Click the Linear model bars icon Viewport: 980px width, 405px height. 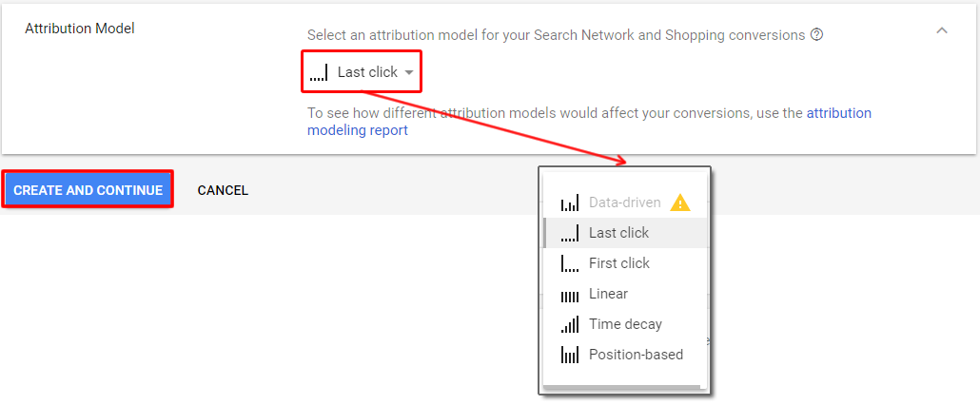point(570,295)
